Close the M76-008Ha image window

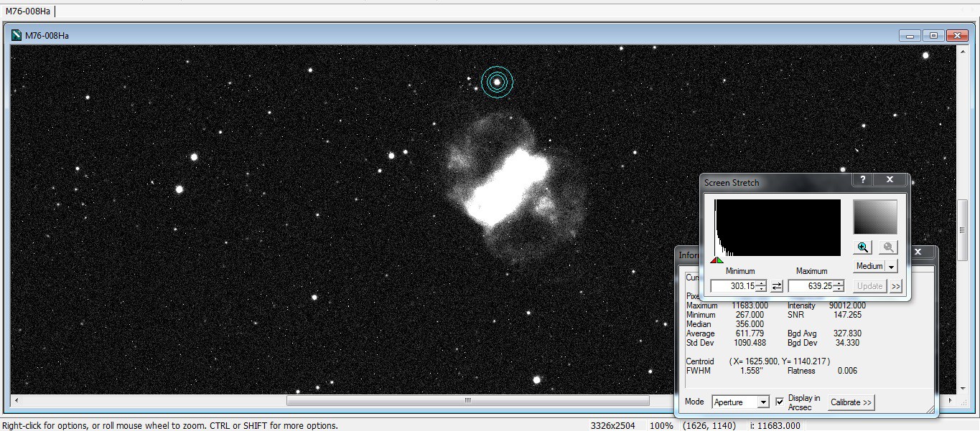coord(958,35)
